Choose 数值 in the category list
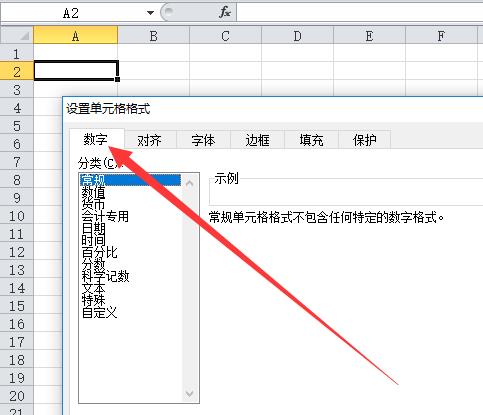483x415 pixels. point(93,192)
